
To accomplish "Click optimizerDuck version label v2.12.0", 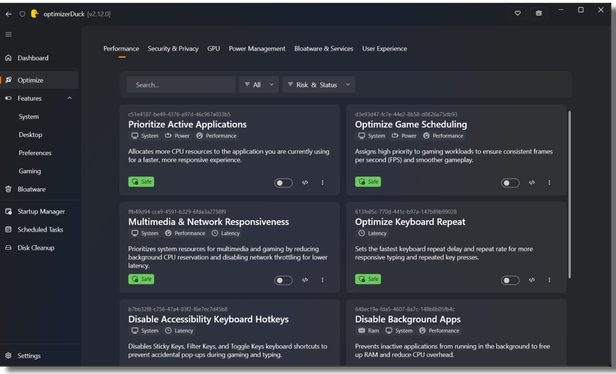I will point(99,14).
